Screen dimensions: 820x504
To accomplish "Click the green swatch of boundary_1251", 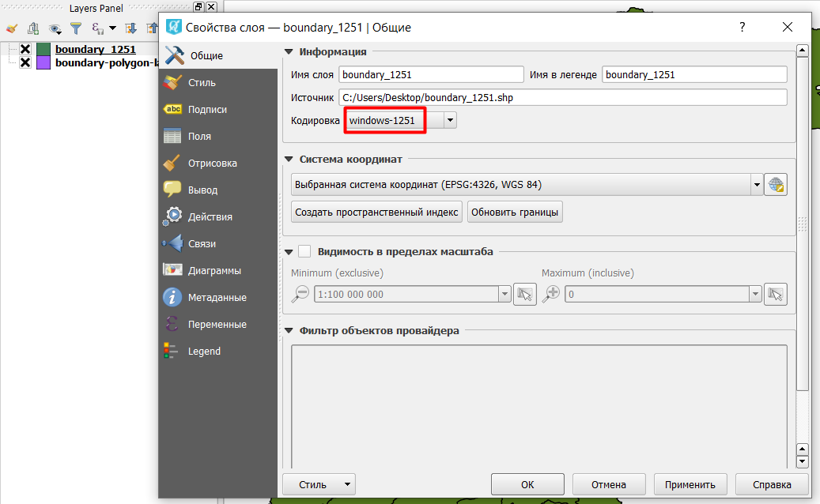I will [x=43, y=48].
